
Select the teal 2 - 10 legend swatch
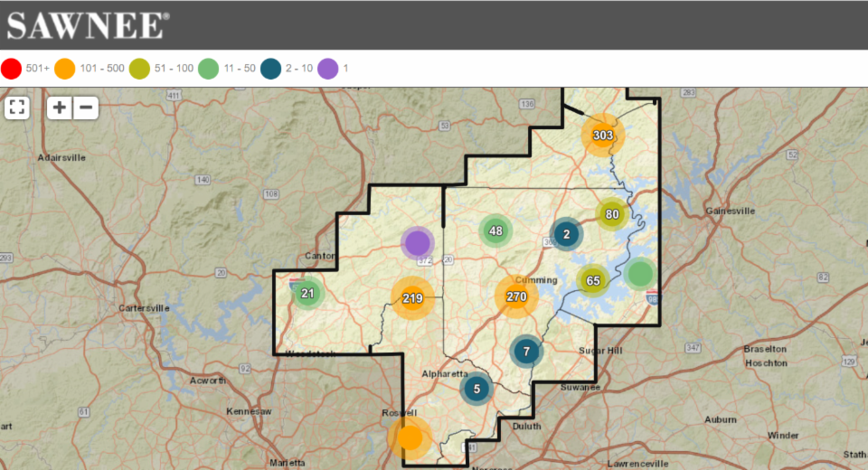(x=271, y=69)
